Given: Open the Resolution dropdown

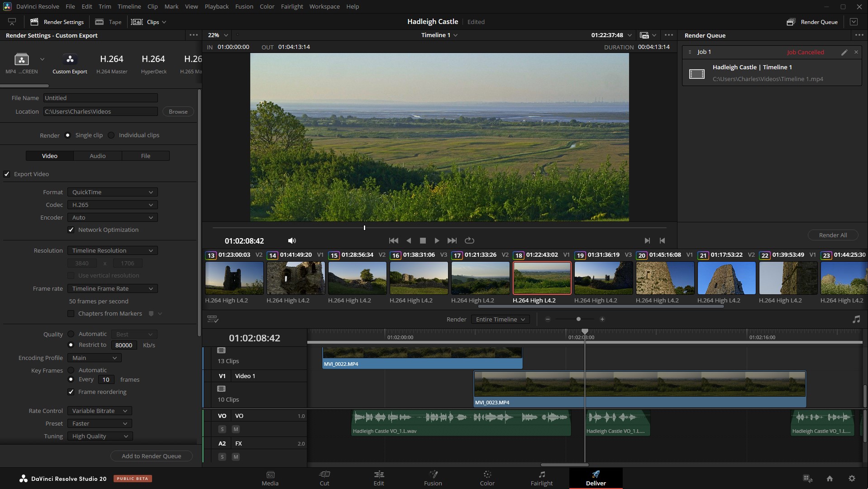Looking at the screenshot, I should point(112,250).
